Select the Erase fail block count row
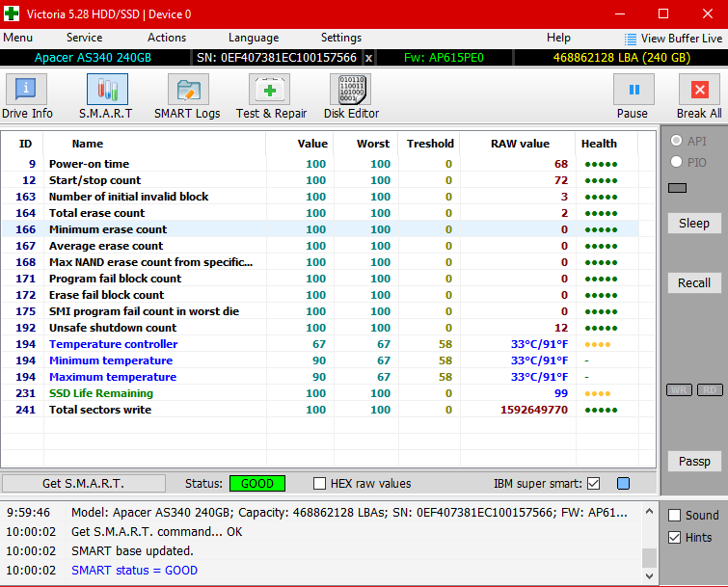728x587 pixels. point(320,295)
